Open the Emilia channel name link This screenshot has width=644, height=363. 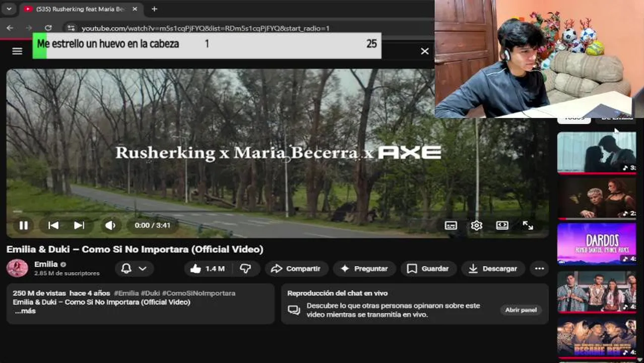click(46, 264)
